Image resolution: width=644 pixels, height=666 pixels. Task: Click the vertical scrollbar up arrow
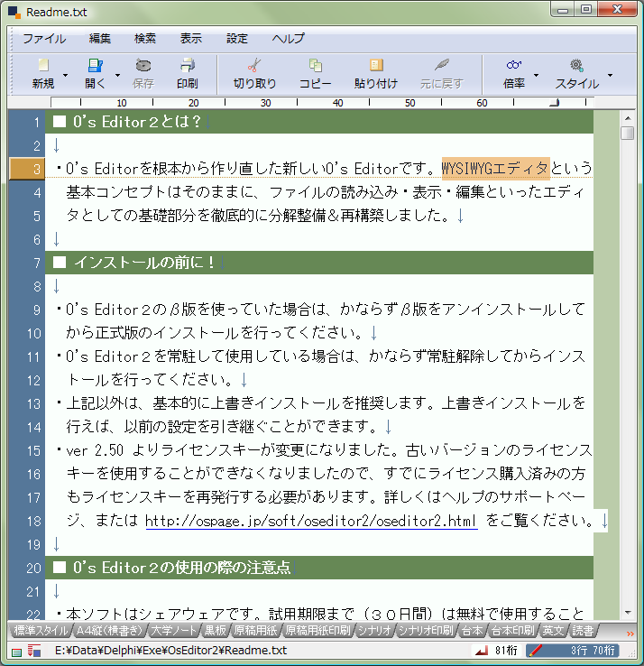pyautogui.click(x=627, y=118)
